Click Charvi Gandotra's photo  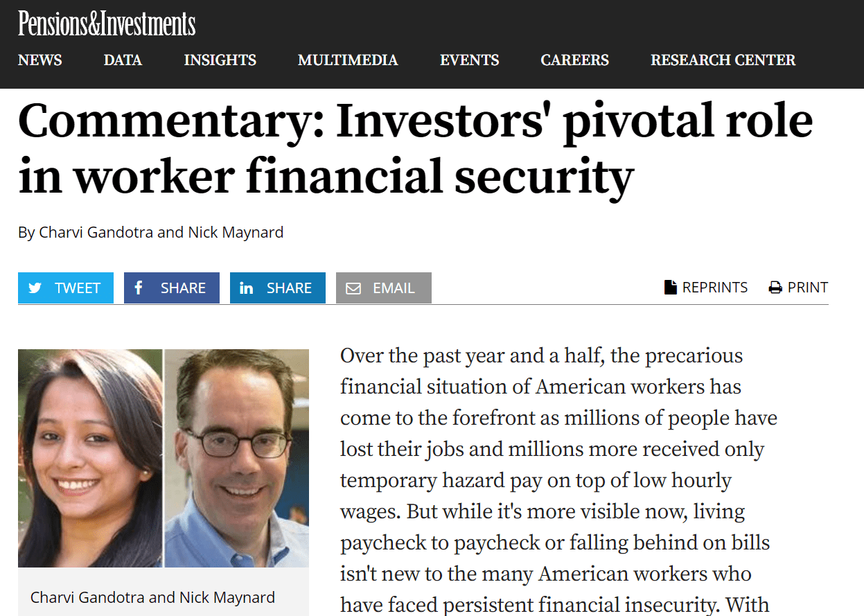point(90,458)
